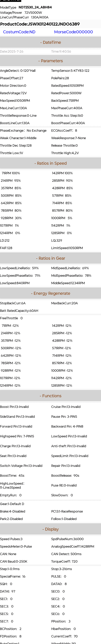Click the Display section header
The image size is (101, 644).
coord(50,529)
